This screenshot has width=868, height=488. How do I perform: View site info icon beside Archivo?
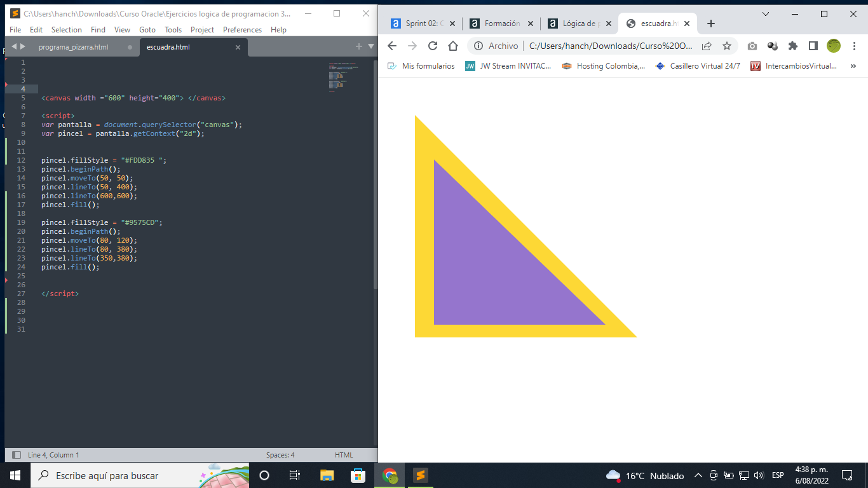point(477,46)
